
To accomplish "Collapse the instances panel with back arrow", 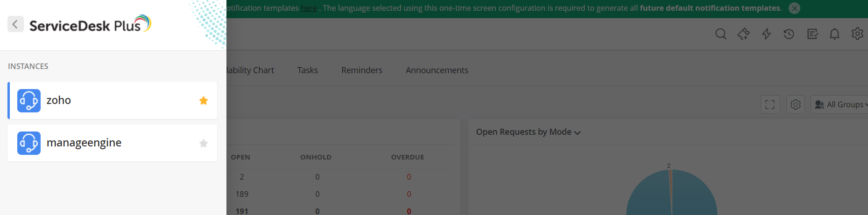I will [x=15, y=24].
